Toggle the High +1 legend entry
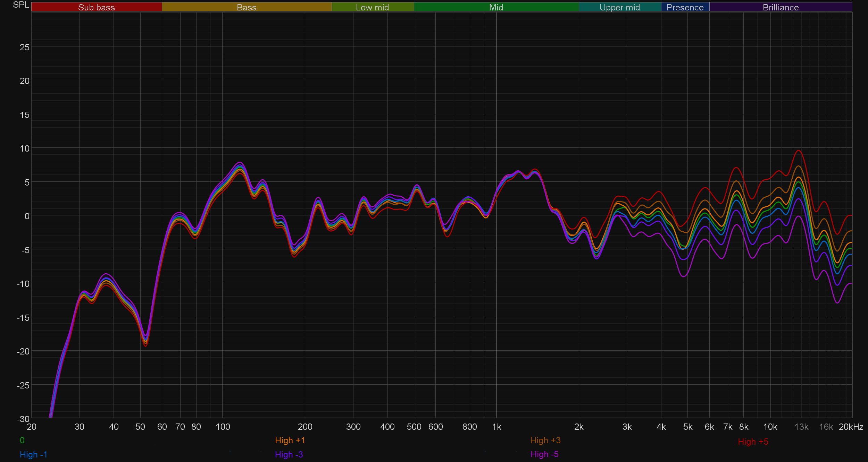 pyautogui.click(x=290, y=440)
